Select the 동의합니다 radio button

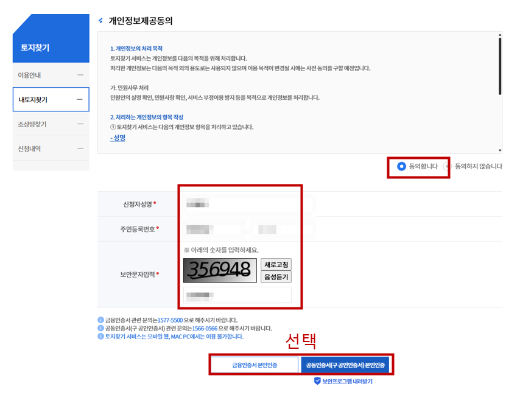(x=401, y=166)
